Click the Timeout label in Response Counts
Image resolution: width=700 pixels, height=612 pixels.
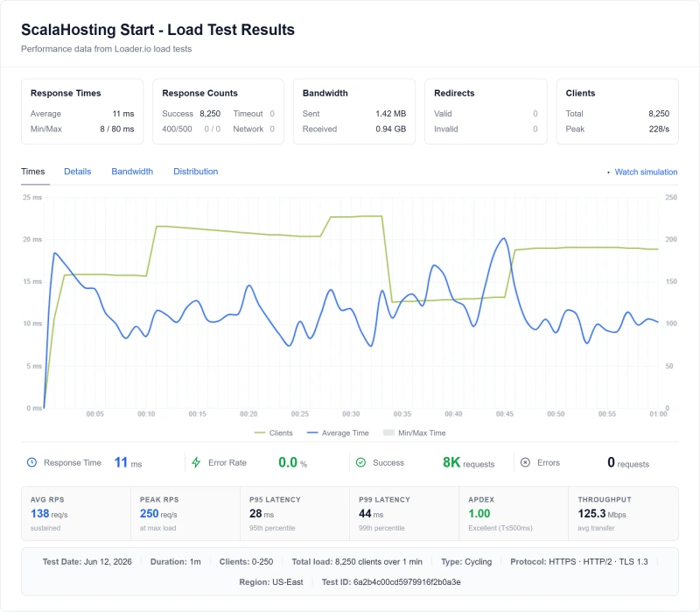(248, 114)
